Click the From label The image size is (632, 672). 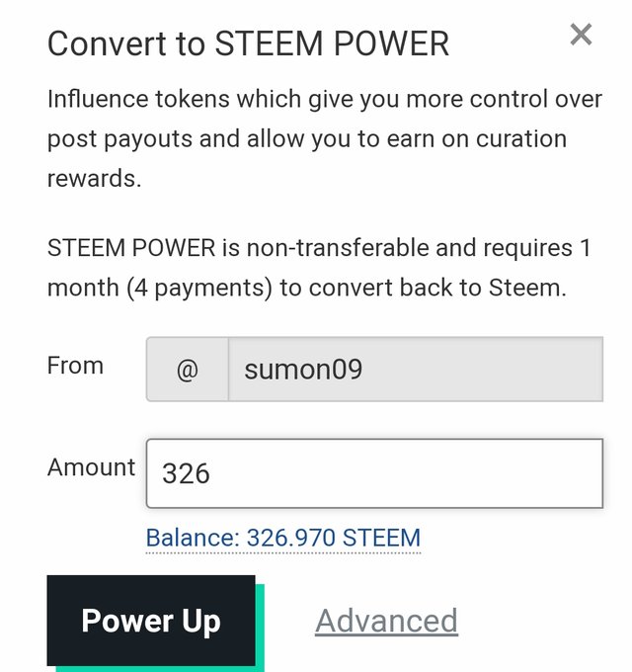click(x=75, y=366)
